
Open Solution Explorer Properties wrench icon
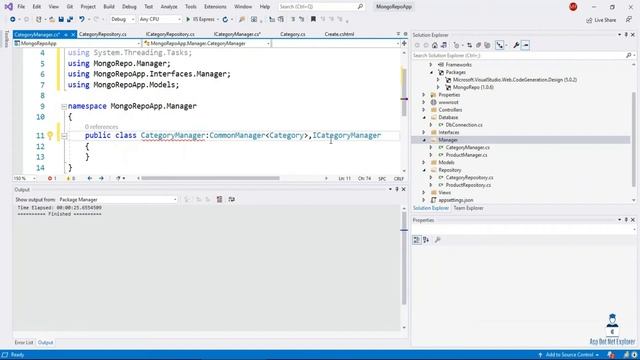coord(516,45)
